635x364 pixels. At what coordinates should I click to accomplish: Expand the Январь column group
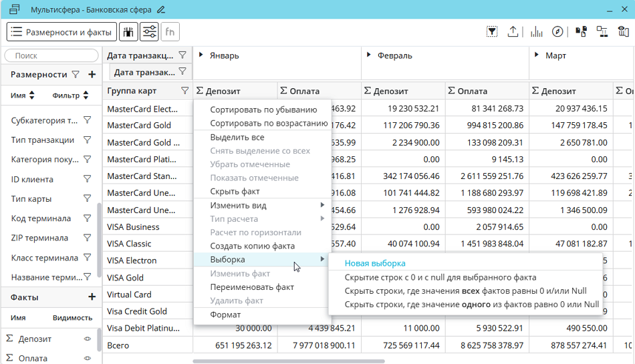[x=201, y=55]
